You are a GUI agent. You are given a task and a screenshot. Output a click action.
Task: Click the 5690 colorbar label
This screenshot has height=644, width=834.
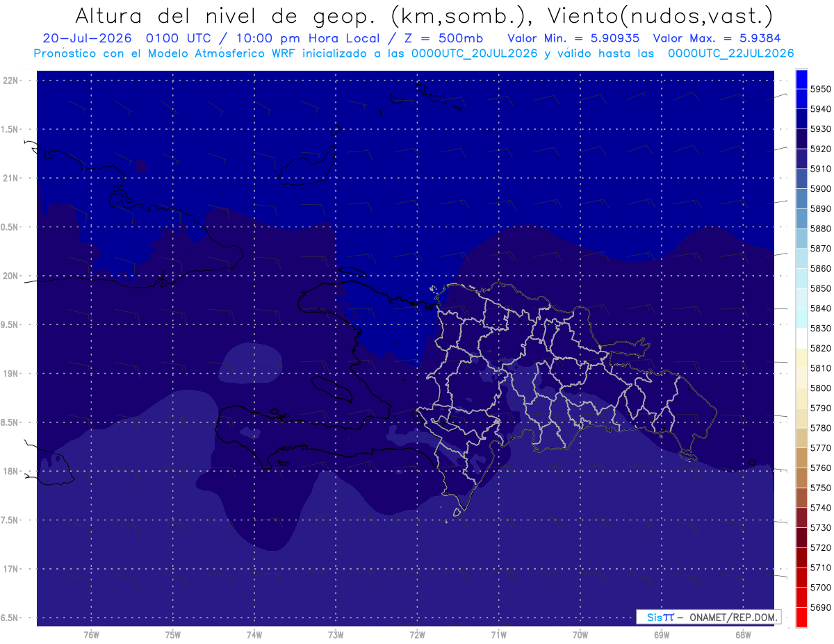coord(821,607)
